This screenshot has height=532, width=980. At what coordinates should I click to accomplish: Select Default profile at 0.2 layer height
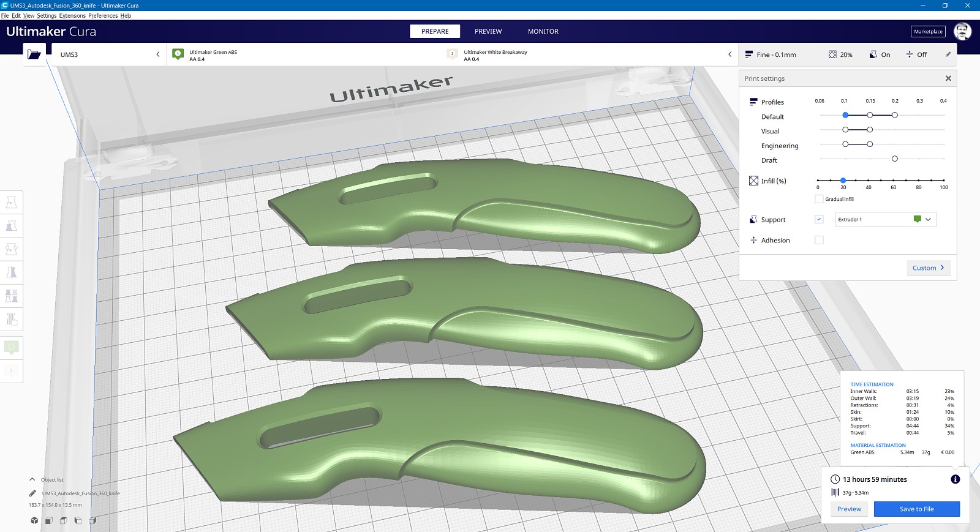pyautogui.click(x=895, y=115)
